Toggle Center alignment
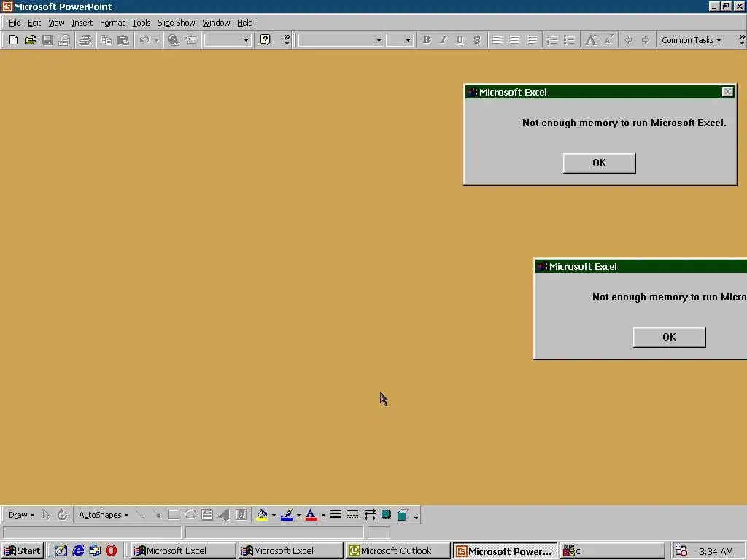This screenshot has height=560, width=747. 514,40
